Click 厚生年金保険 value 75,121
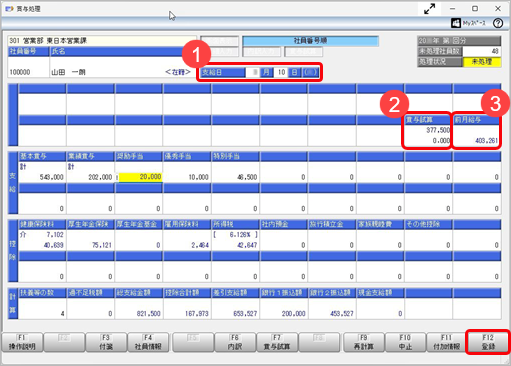Screen dimensions: 511x366 (102, 245)
